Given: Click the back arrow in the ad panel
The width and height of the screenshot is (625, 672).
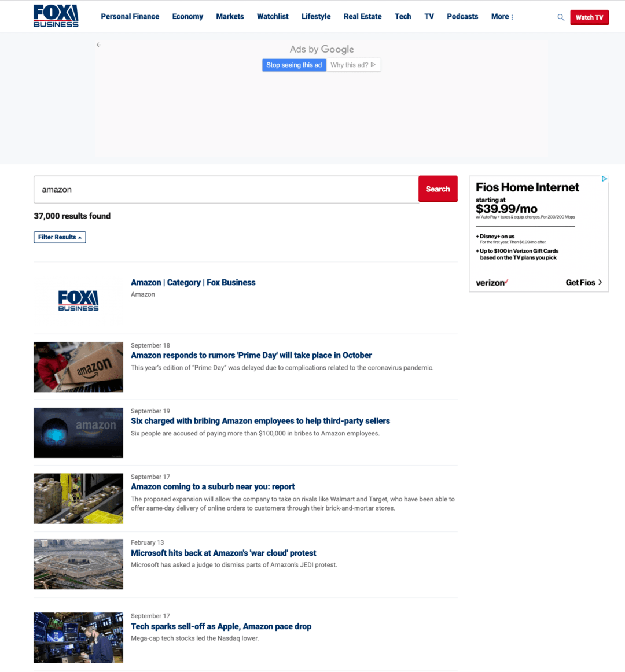Looking at the screenshot, I should (x=98, y=45).
